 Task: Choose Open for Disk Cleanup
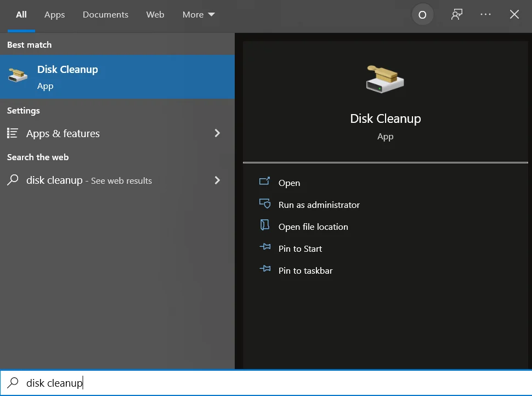[290, 183]
